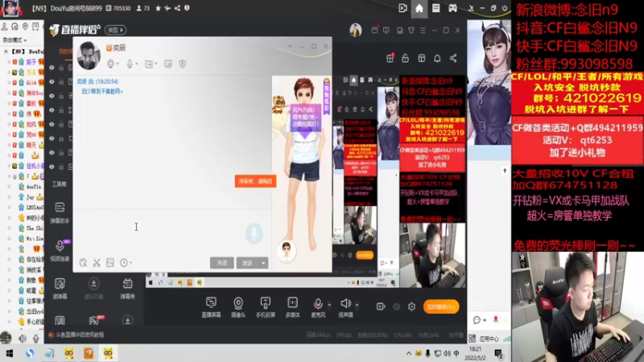Click the emoji icon in chat toolbar
The image size is (644, 362).
83,263
